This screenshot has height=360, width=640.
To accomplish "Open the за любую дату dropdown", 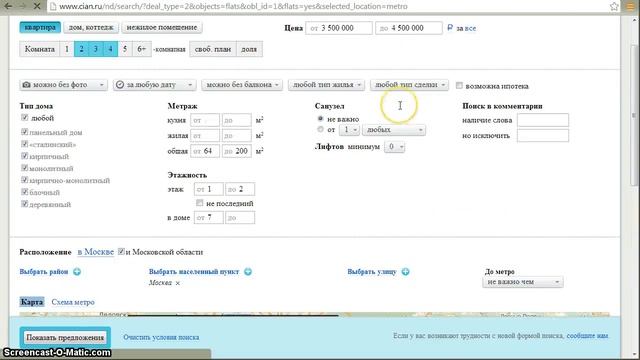I will point(155,84).
